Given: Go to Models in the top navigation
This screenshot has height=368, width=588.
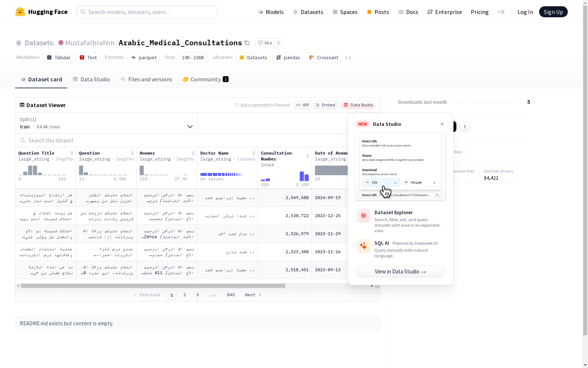Looking at the screenshot, I should point(271,12).
